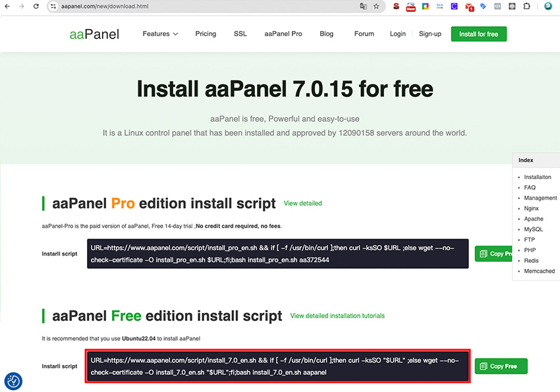560x392 pixels.
Task: Click the clipboard icon on Copy Pro
Action: [483, 254]
